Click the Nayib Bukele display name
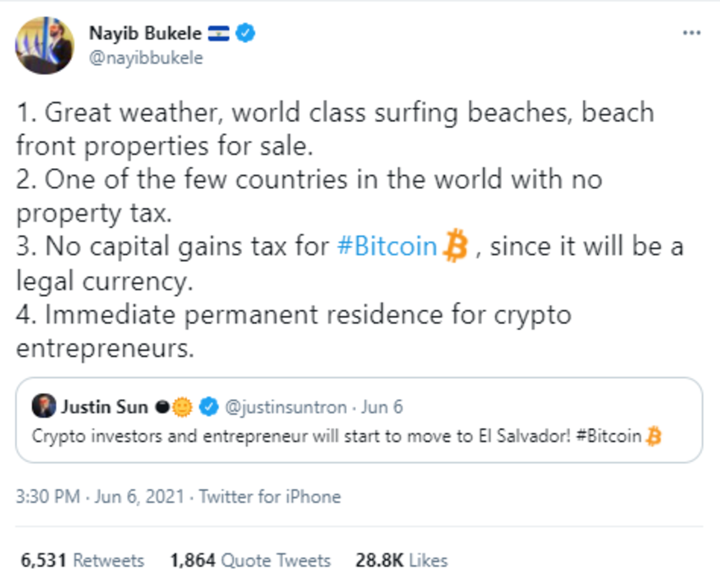This screenshot has height=588, width=720. [x=145, y=34]
